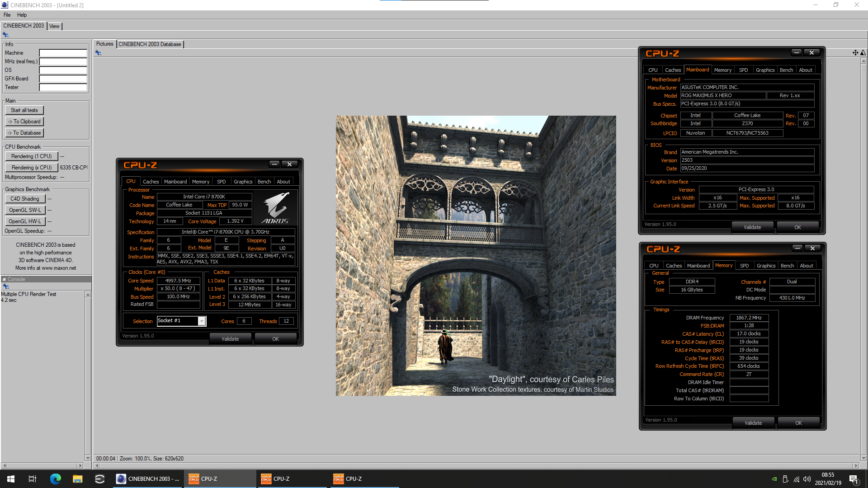Switch to the View tab
Viewport: 868px width, 488px height.
pyautogui.click(x=54, y=26)
